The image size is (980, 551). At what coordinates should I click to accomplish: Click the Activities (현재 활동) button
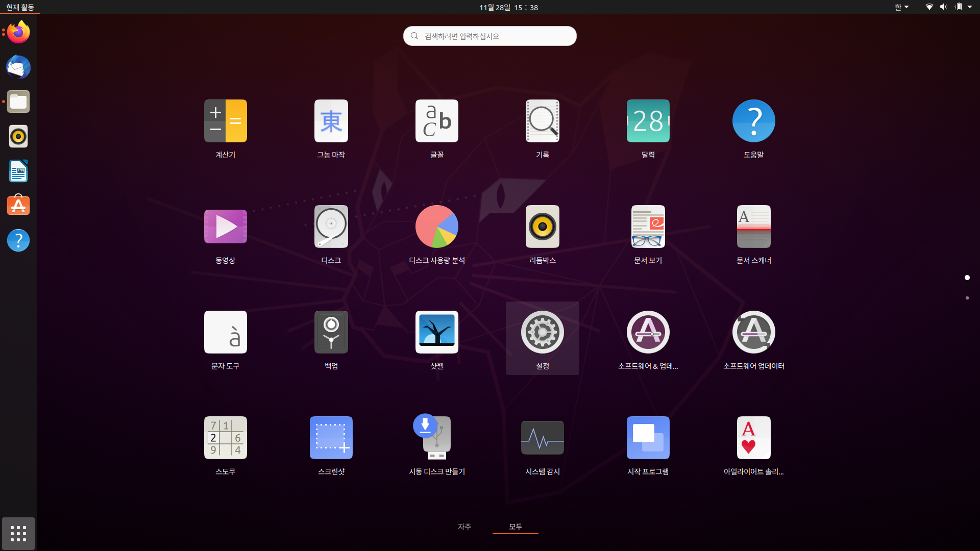20,7
